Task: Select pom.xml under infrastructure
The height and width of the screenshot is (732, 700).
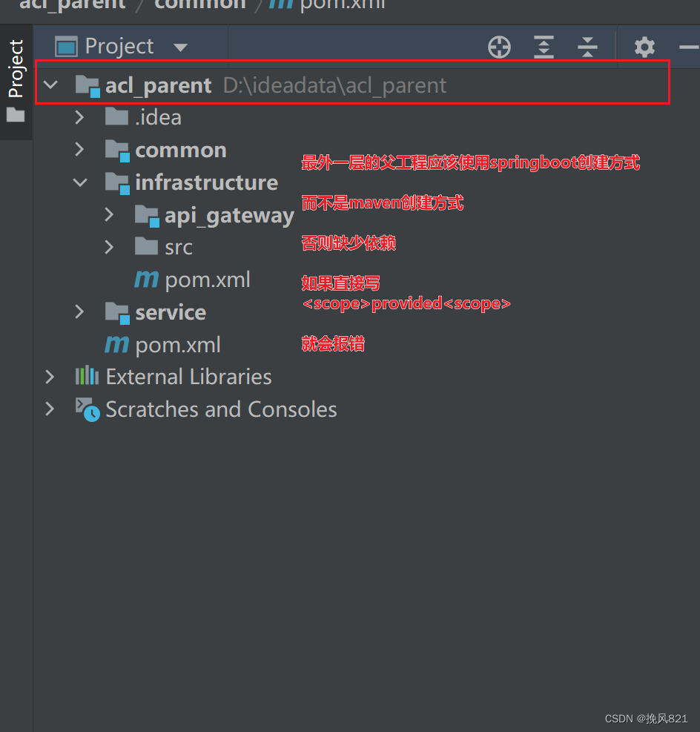Action: [366, 280]
